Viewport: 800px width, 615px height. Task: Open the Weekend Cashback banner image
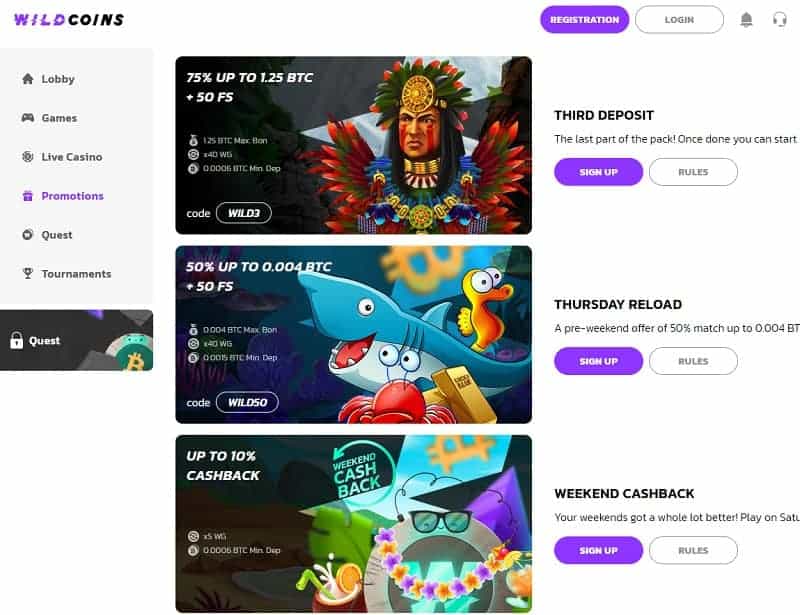[x=354, y=524]
